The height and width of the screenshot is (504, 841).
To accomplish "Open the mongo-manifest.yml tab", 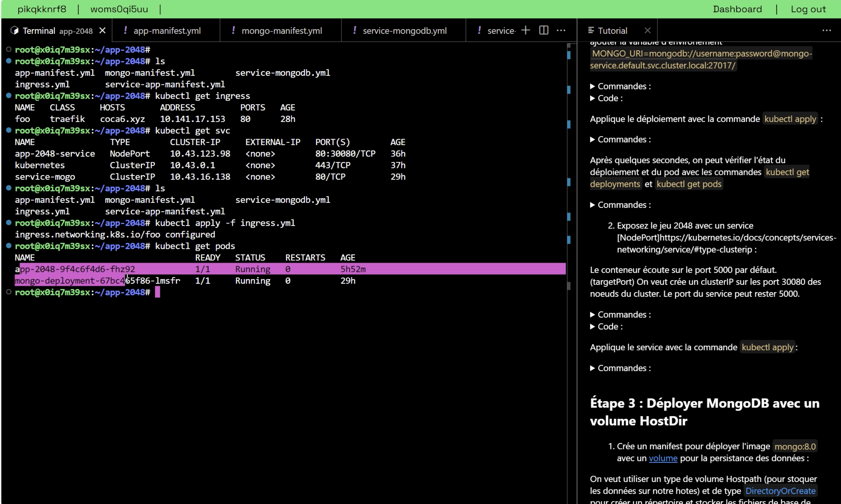I will click(x=281, y=30).
